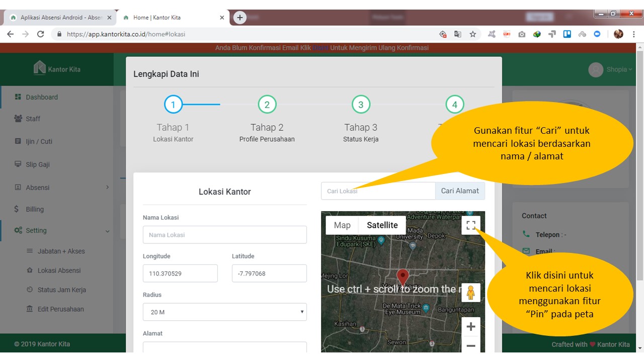Click the Kantor Kita logo
Screen dimensions: 644x362
[57, 68]
